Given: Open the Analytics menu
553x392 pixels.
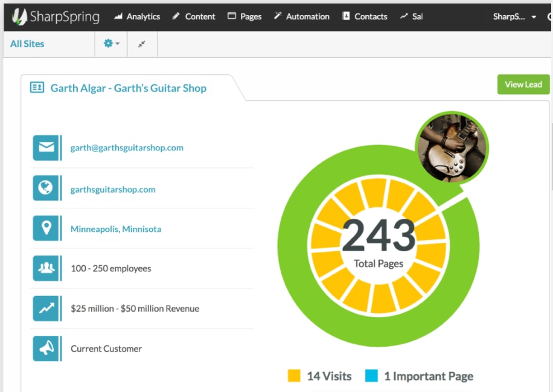Looking at the screenshot, I should click(137, 16).
